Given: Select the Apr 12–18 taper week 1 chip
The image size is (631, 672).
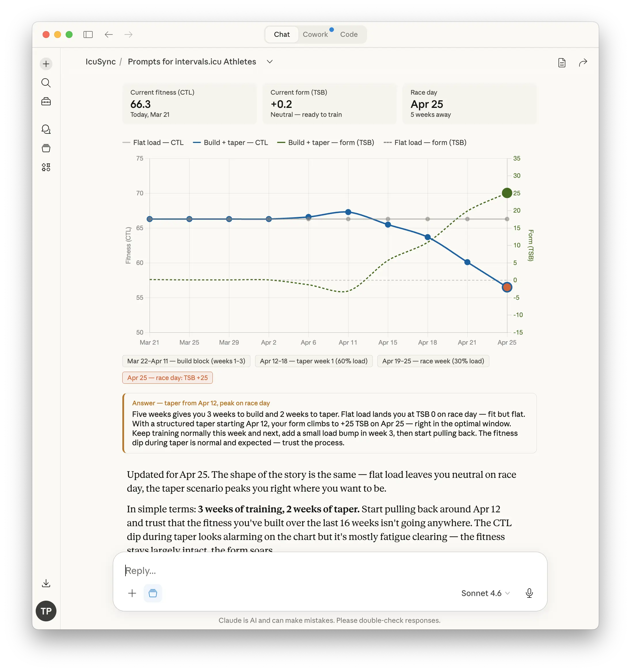Looking at the screenshot, I should (314, 361).
